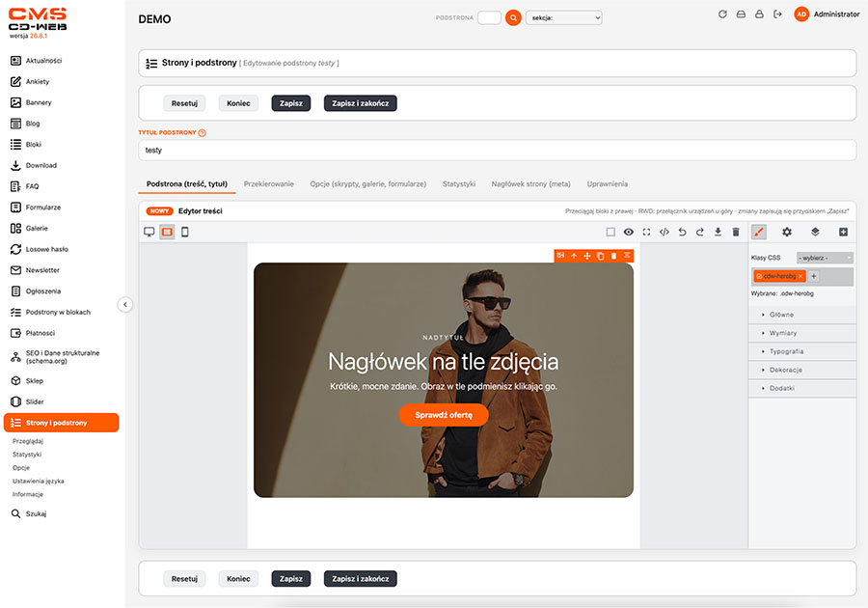Expand the Typografia style section

point(802,351)
